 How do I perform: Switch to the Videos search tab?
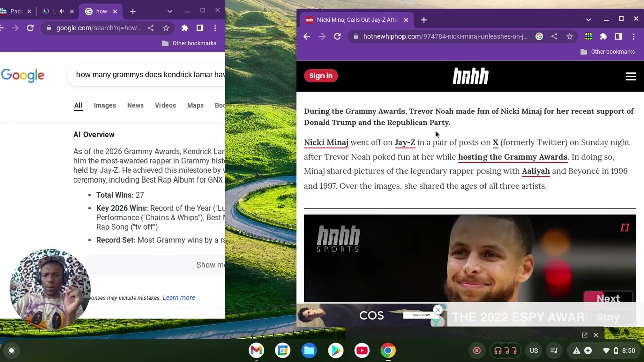165,105
